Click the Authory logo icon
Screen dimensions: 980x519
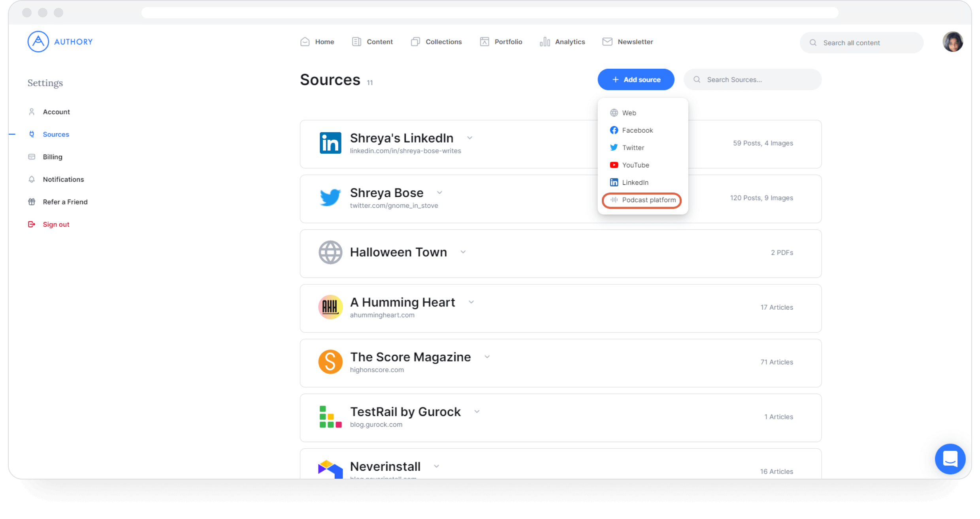click(x=38, y=41)
